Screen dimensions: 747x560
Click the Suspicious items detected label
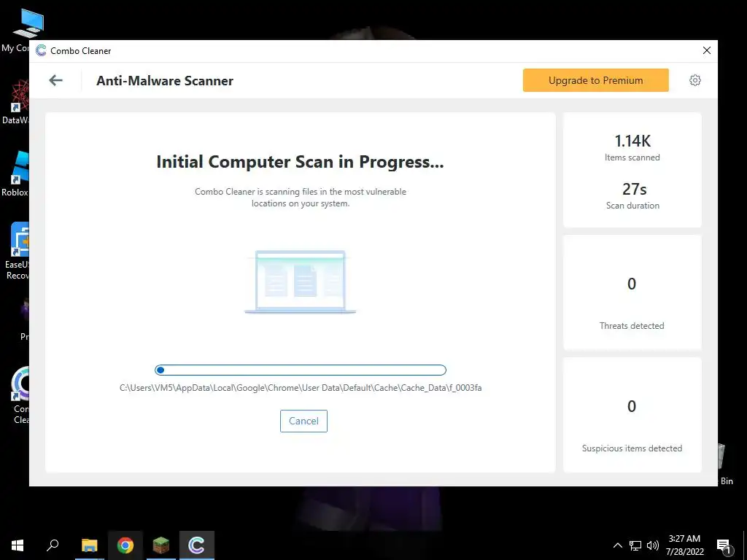coord(632,448)
